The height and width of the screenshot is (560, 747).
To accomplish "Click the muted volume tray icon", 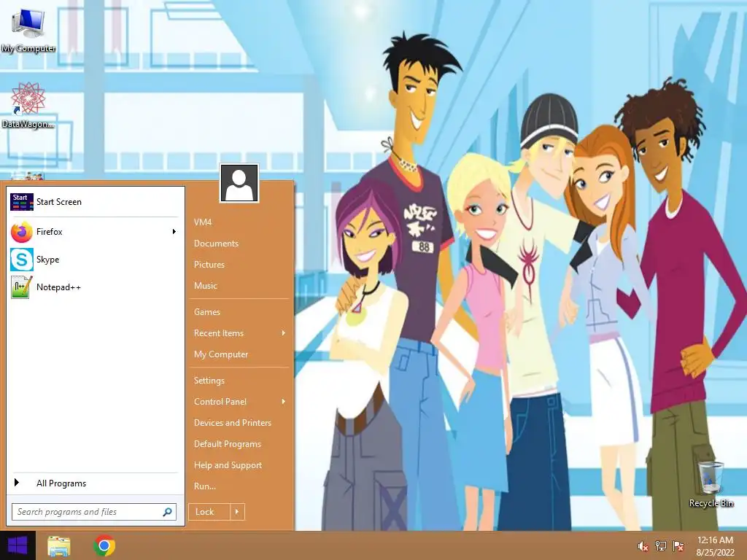I will [x=643, y=546].
